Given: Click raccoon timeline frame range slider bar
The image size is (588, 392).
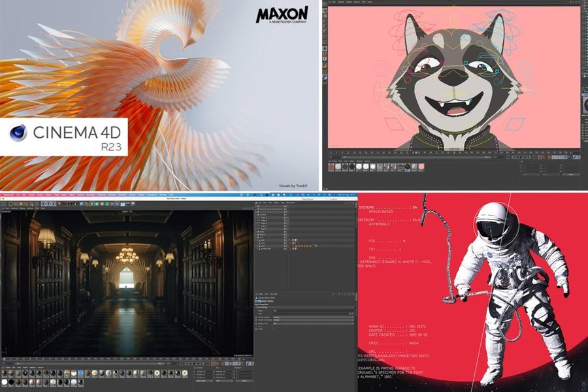Looking at the screenshot, I should [416, 157].
